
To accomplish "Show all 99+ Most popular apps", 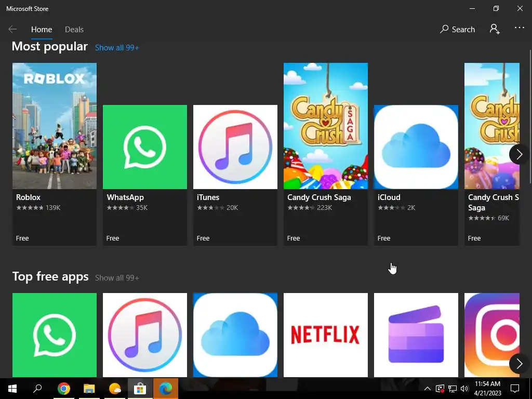I will 117,48.
